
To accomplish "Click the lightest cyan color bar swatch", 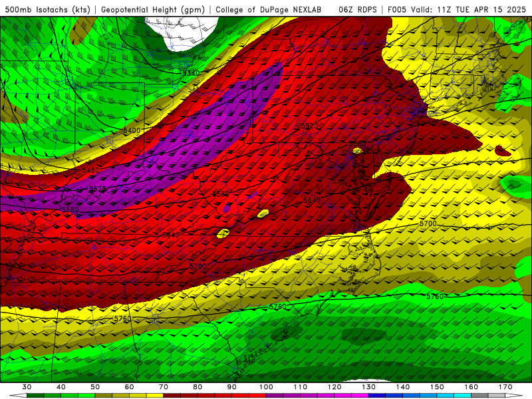I will [463, 396].
